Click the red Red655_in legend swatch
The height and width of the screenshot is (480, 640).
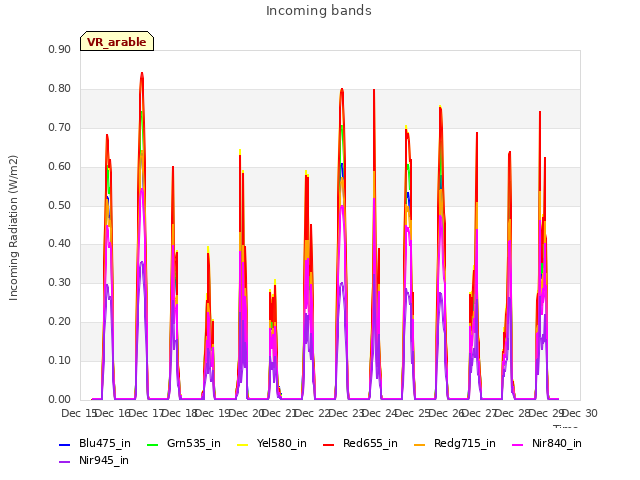[x=329, y=444]
